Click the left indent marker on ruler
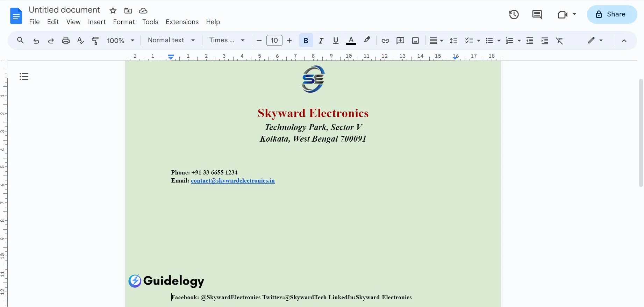This screenshot has width=644, height=307. point(171,57)
